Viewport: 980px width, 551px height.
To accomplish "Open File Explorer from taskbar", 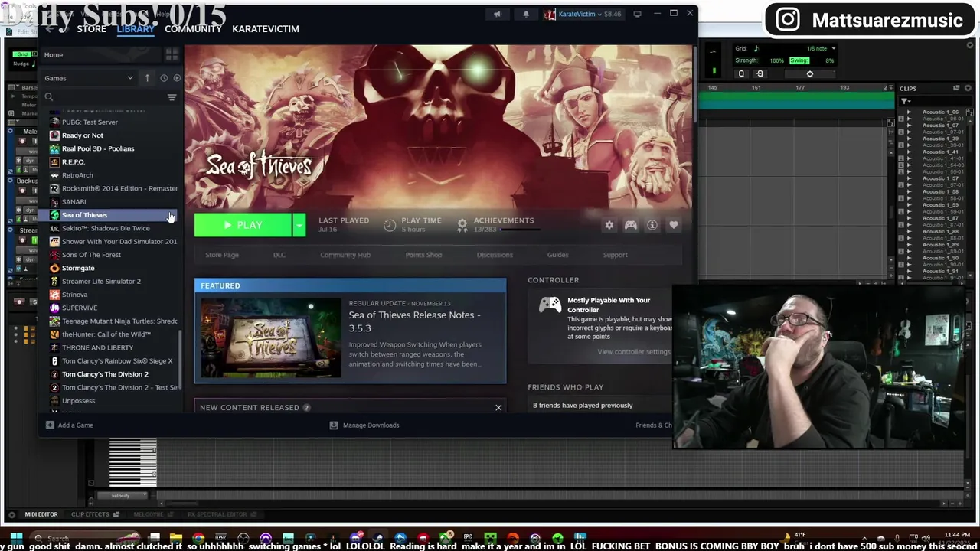I will pyautogui.click(x=176, y=539).
